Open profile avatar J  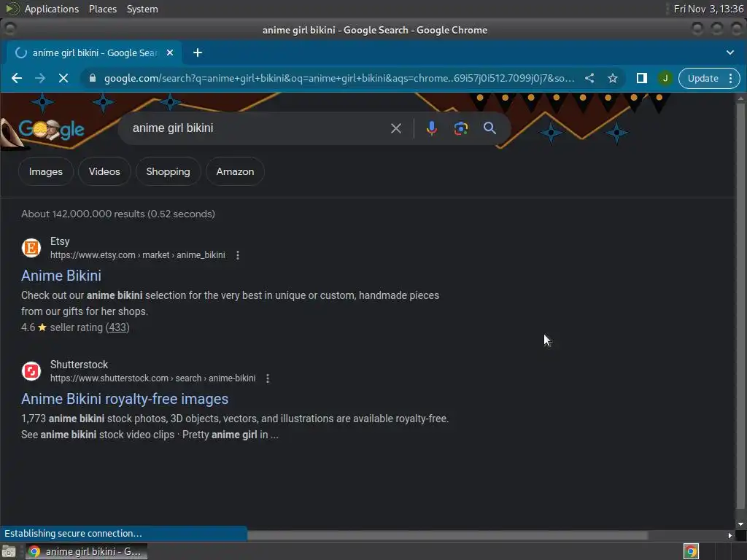665,78
